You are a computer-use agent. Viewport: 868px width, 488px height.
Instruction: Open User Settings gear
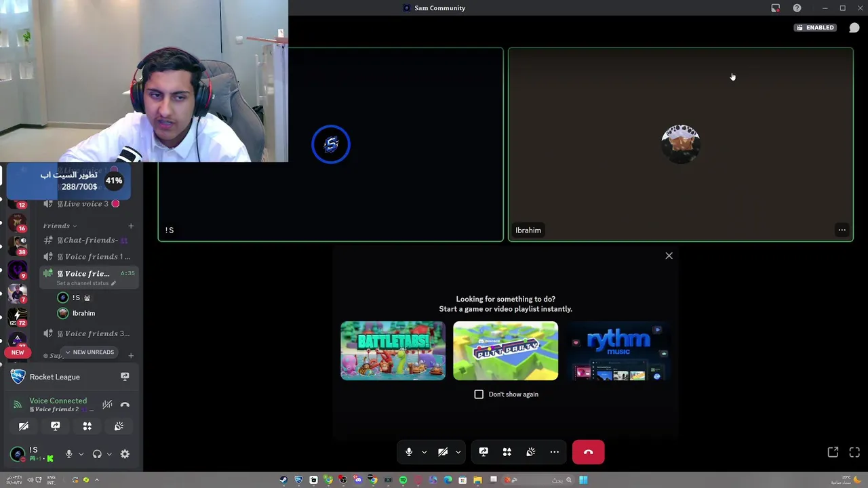pyautogui.click(x=125, y=454)
